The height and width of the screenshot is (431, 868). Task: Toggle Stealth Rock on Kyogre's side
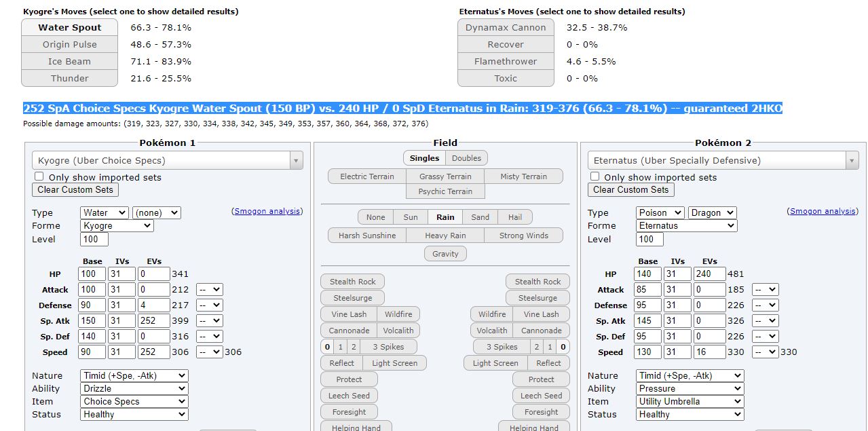[353, 282]
